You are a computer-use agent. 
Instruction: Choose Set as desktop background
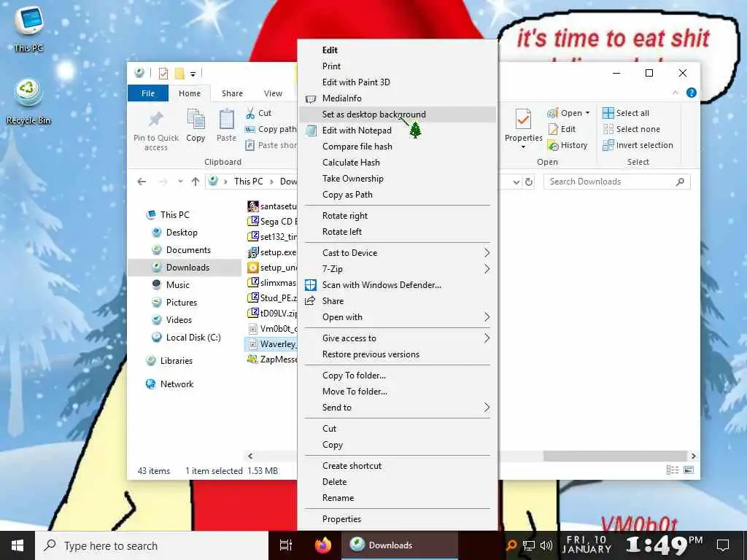point(398,114)
